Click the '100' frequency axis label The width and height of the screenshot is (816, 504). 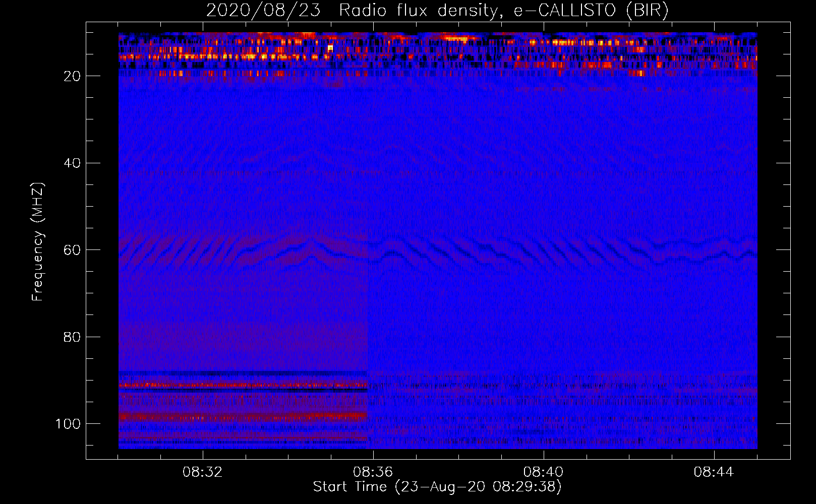[68, 424]
